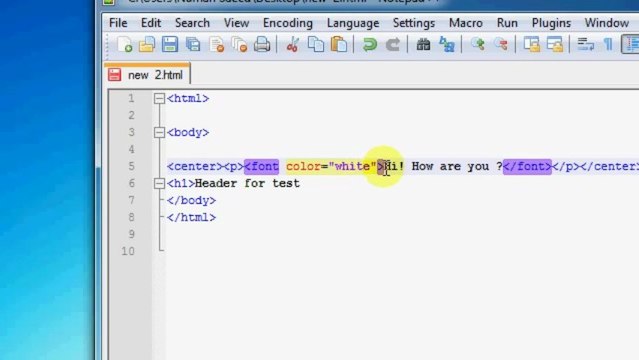Open the Window menu

coord(606,23)
